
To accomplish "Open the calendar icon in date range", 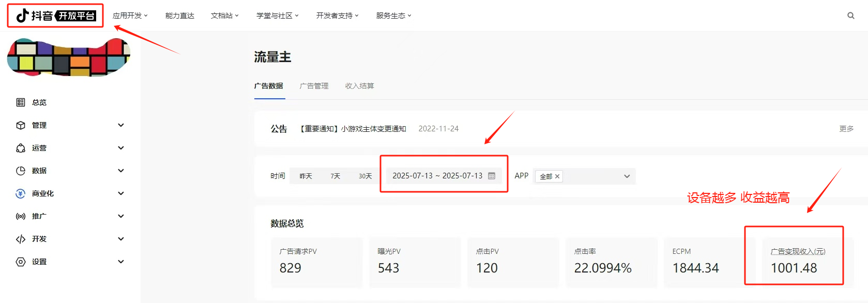I will pos(492,176).
